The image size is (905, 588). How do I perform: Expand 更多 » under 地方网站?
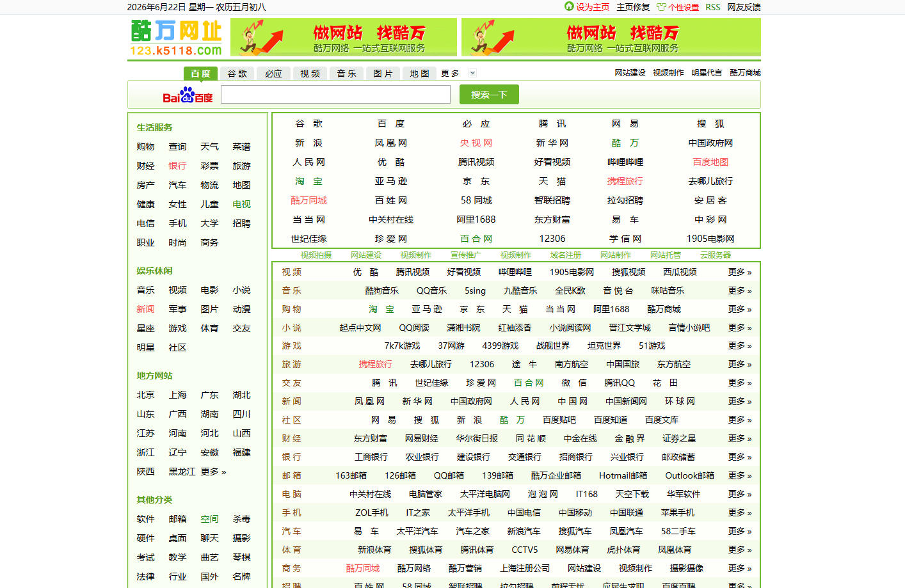point(213,472)
